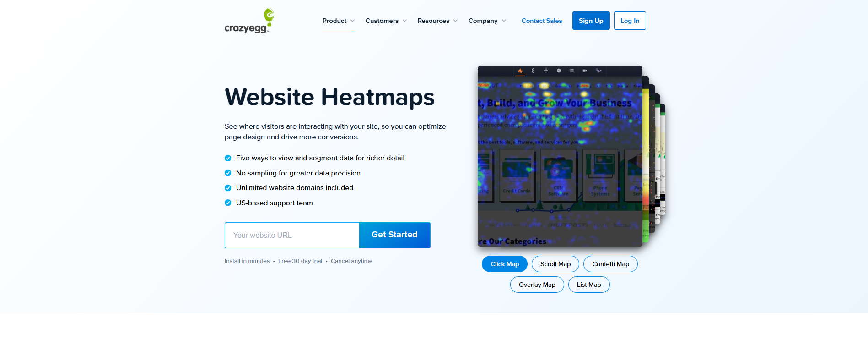
Task: Open the Contact Sales link
Action: [x=542, y=21]
